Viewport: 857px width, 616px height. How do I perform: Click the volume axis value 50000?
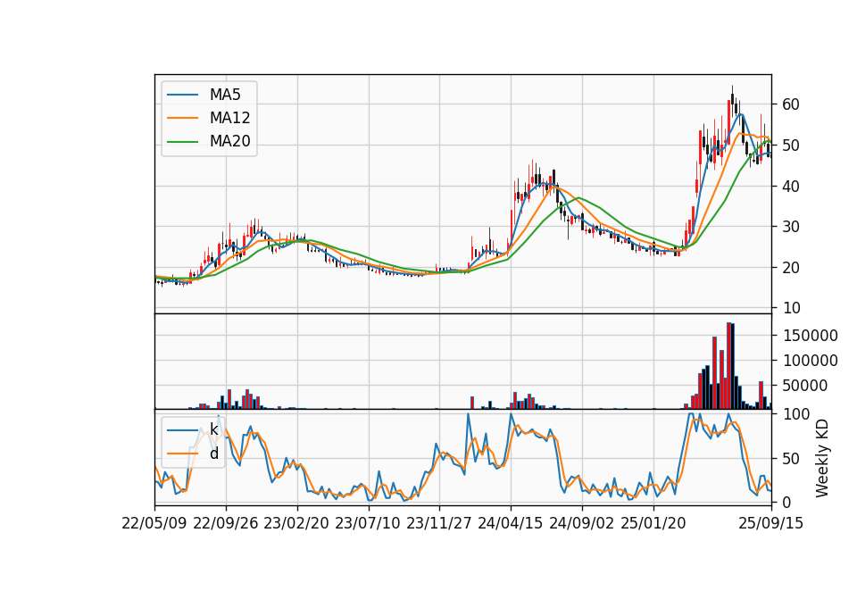click(x=804, y=386)
